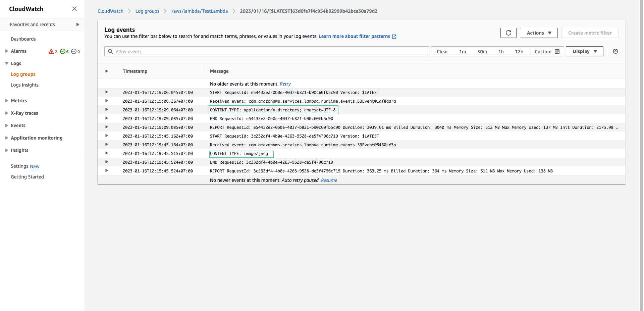Open the Custom time range picker

coord(547,52)
